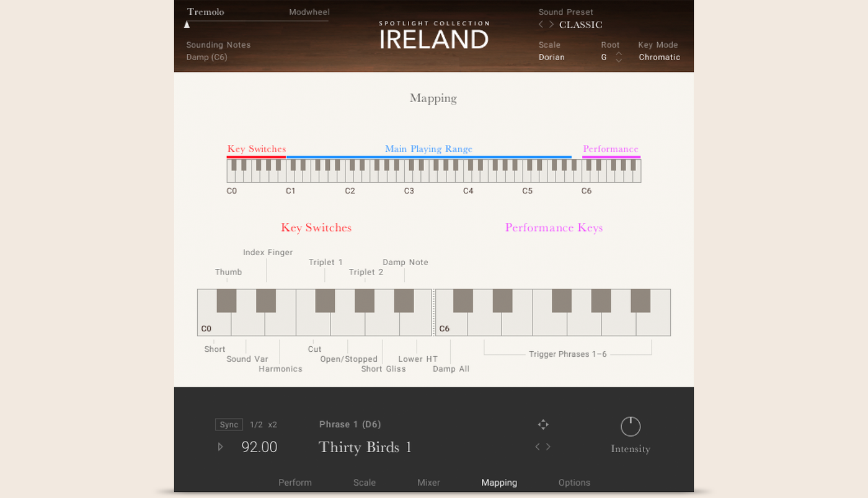The height and width of the screenshot is (498, 868).
Task: Switch to the Scale tab
Action: point(365,483)
